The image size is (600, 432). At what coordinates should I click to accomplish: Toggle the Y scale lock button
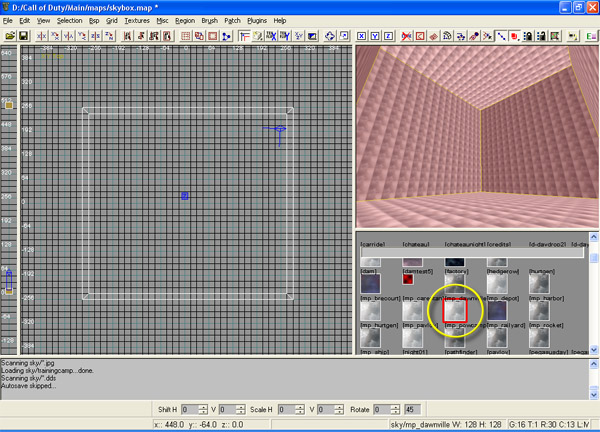tap(375, 36)
